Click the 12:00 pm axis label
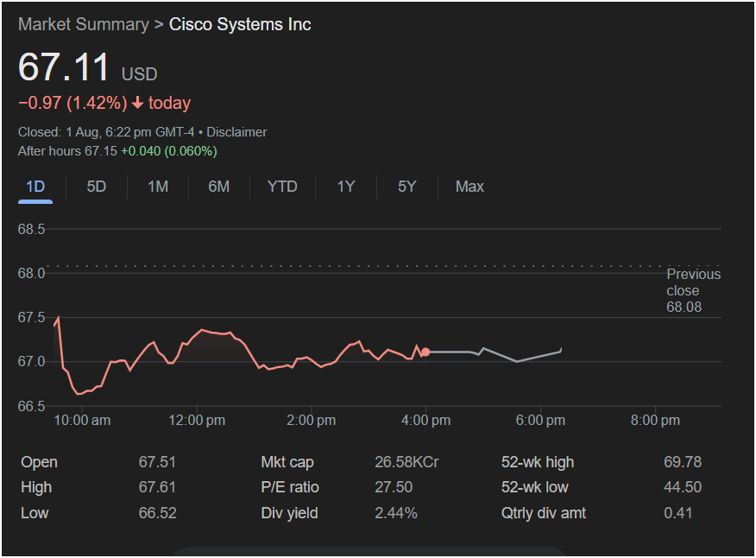This screenshot has width=756, height=558. (197, 421)
